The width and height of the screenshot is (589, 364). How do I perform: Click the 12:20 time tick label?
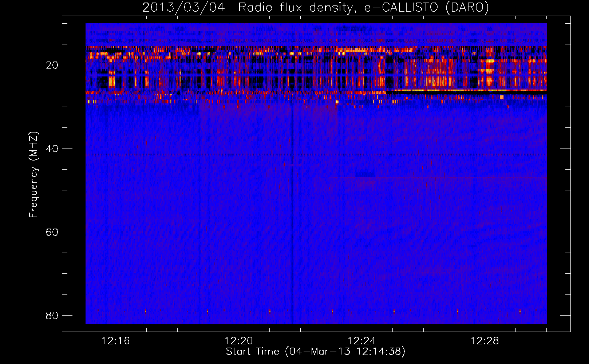[x=239, y=341]
